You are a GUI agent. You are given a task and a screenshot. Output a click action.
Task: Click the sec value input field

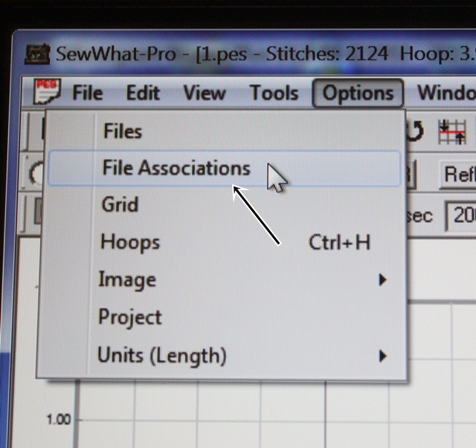click(461, 216)
